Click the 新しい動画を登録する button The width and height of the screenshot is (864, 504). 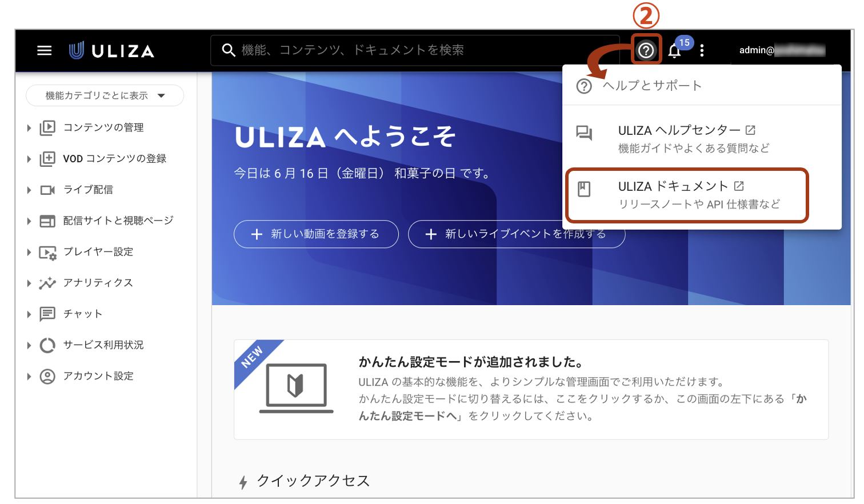(316, 234)
